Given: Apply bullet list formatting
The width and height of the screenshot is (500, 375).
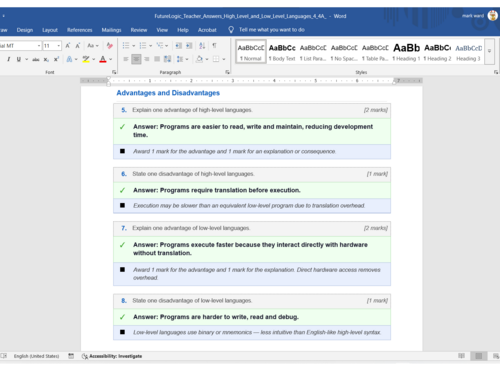Looking at the screenshot, I should (126, 46).
